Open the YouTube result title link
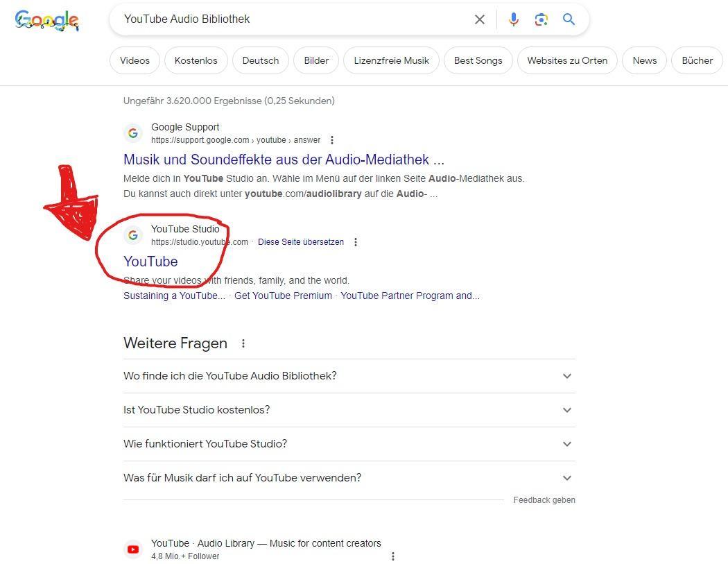Screen dimensions: 728x564 click(x=150, y=262)
